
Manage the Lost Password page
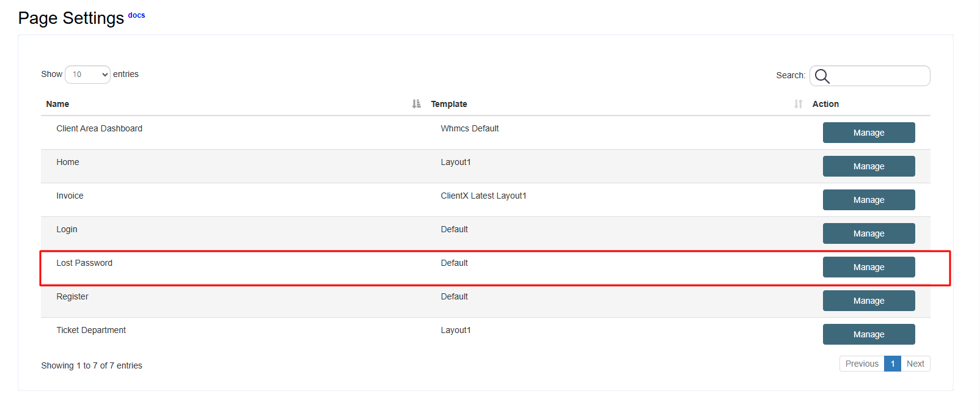tap(868, 267)
